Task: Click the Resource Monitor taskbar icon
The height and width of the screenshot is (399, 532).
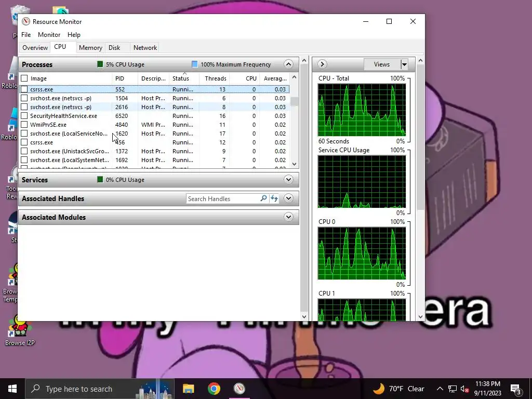Action: 239,389
